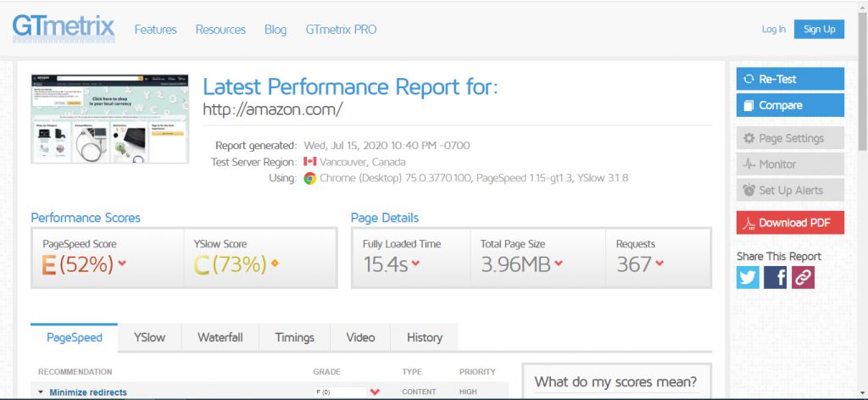
Task: Click the 15.4s fully loaded time value
Action: 386,264
